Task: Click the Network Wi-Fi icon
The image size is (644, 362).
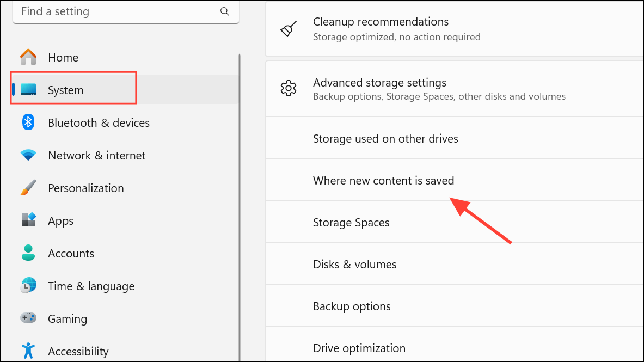Action: [28, 155]
